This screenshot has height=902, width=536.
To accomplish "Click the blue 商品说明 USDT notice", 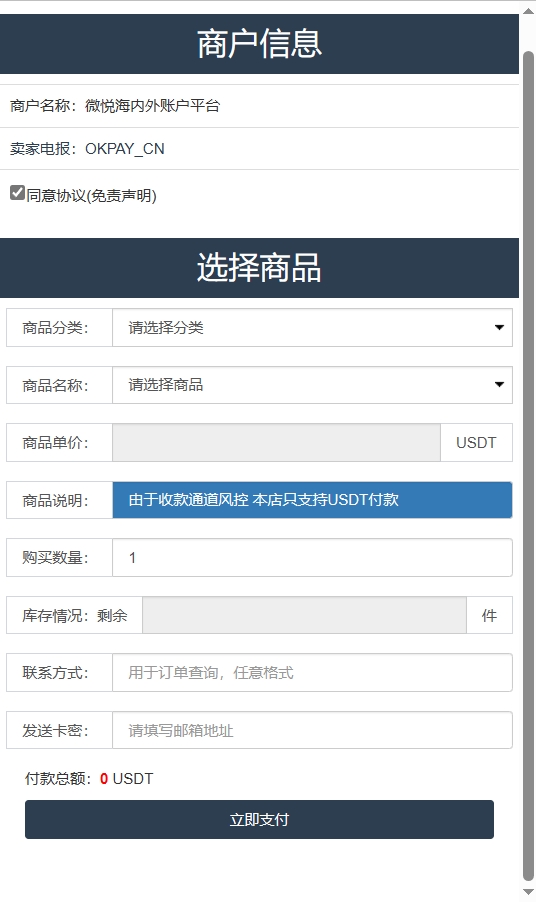I will tap(312, 500).
